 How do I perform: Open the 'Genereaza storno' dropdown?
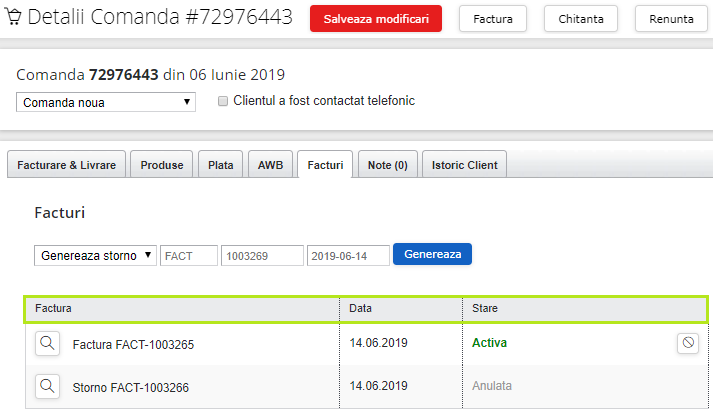96,255
